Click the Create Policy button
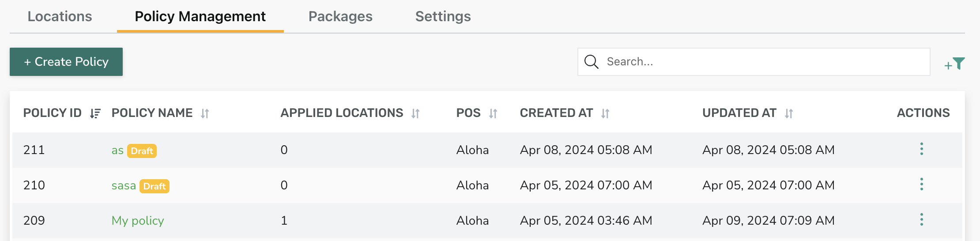 click(x=66, y=62)
